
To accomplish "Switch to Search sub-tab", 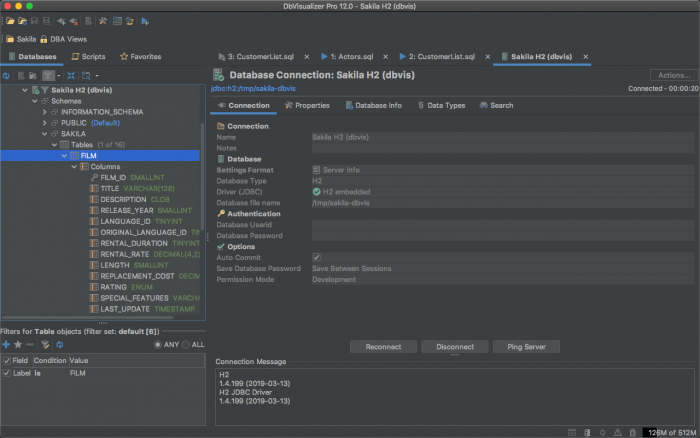I will pyautogui.click(x=496, y=105).
